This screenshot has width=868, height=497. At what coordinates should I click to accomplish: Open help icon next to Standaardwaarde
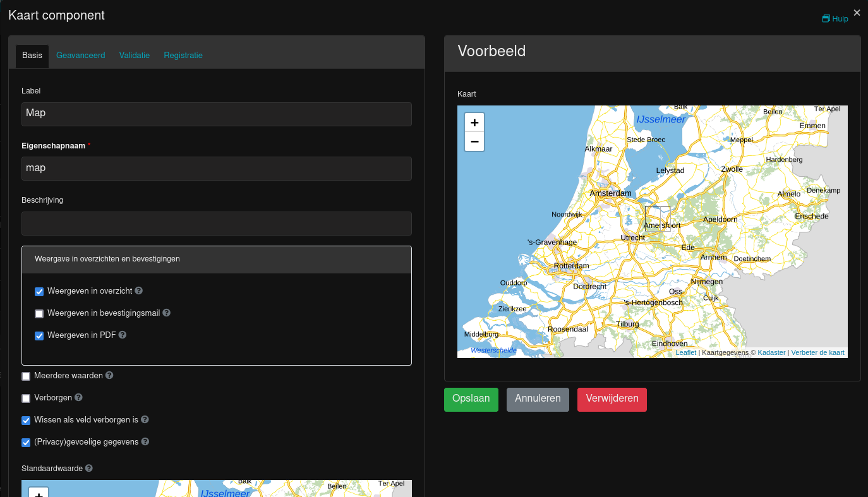pos(88,468)
